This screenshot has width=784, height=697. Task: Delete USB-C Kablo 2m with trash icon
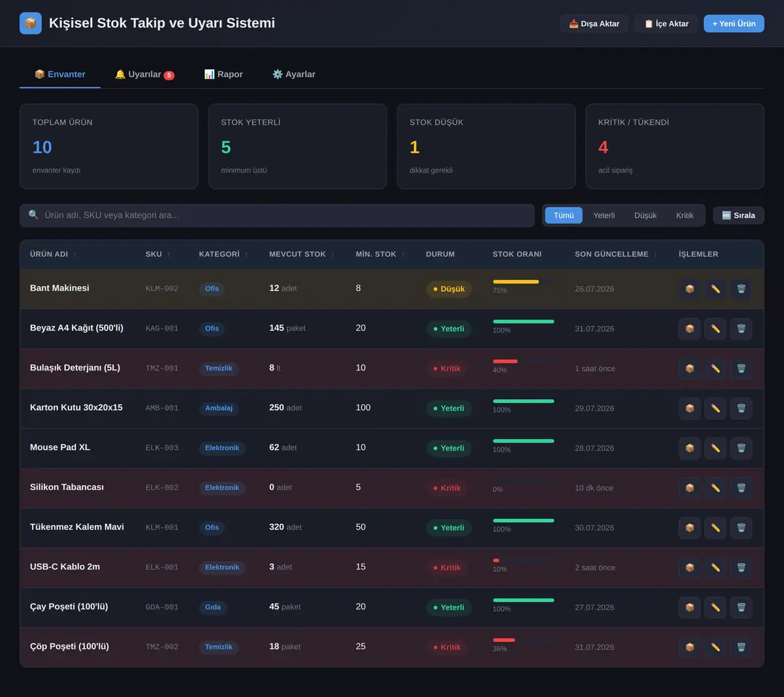741,568
